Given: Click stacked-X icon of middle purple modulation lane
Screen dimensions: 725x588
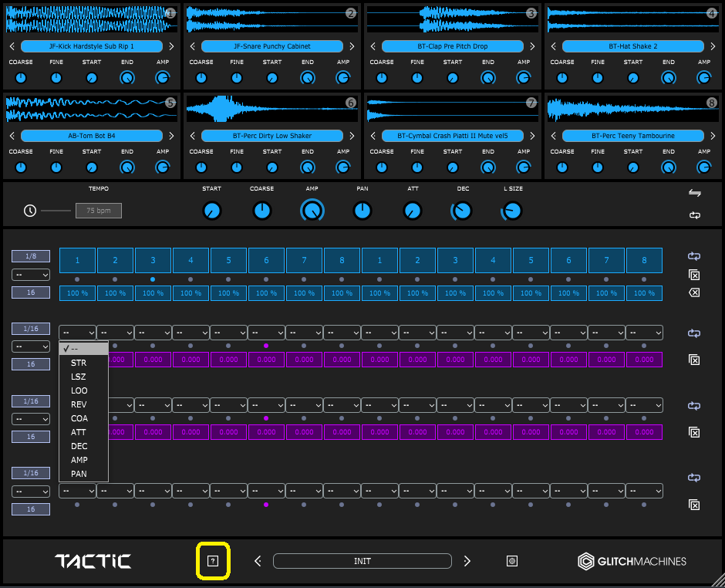Looking at the screenshot, I should coord(694,432).
